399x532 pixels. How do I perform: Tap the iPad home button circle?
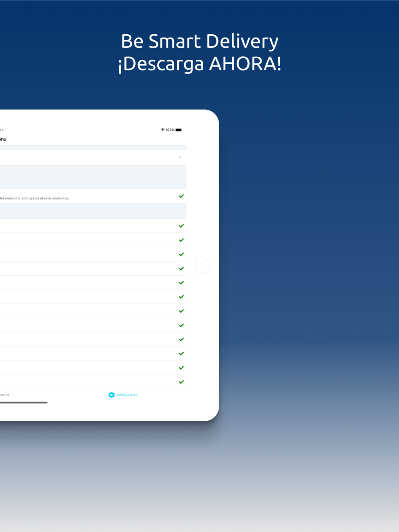click(x=202, y=265)
